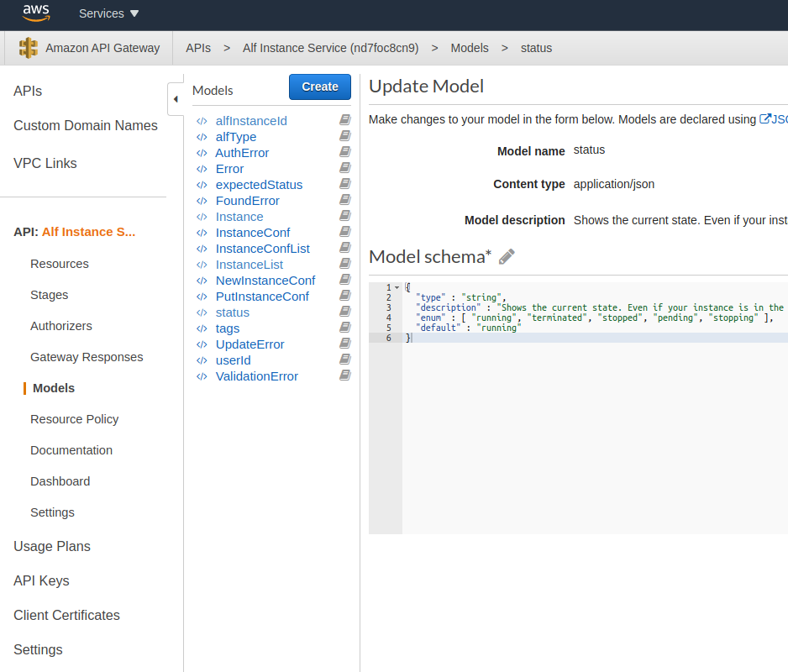Collapse the Models panel with the side arrow
Screen dimensions: 788x672
176,98
